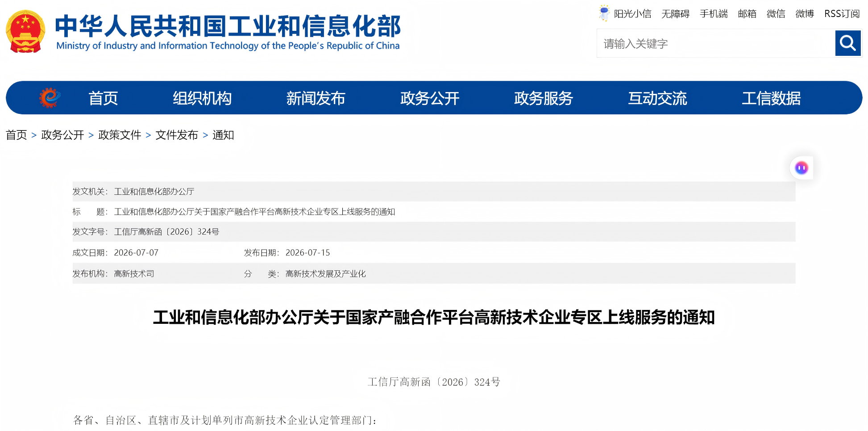This screenshot has width=868, height=431.
Task: Click the 发布日期 value 2026-07-15
Action: pyautogui.click(x=307, y=253)
